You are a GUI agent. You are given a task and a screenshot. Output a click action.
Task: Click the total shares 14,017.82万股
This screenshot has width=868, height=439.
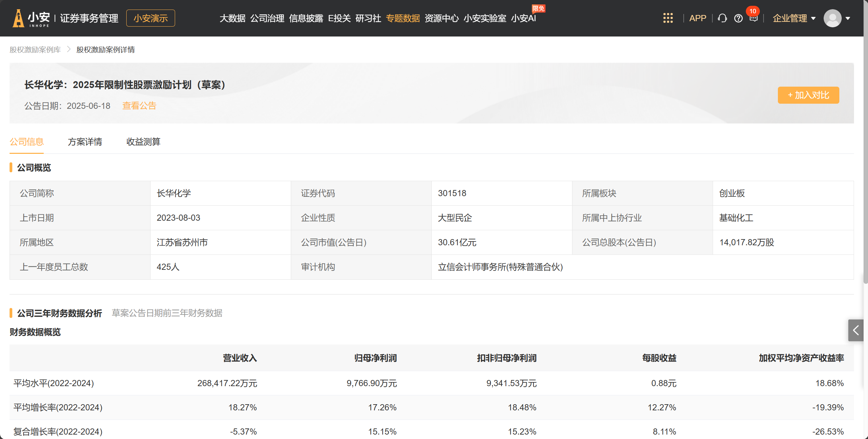click(x=746, y=242)
